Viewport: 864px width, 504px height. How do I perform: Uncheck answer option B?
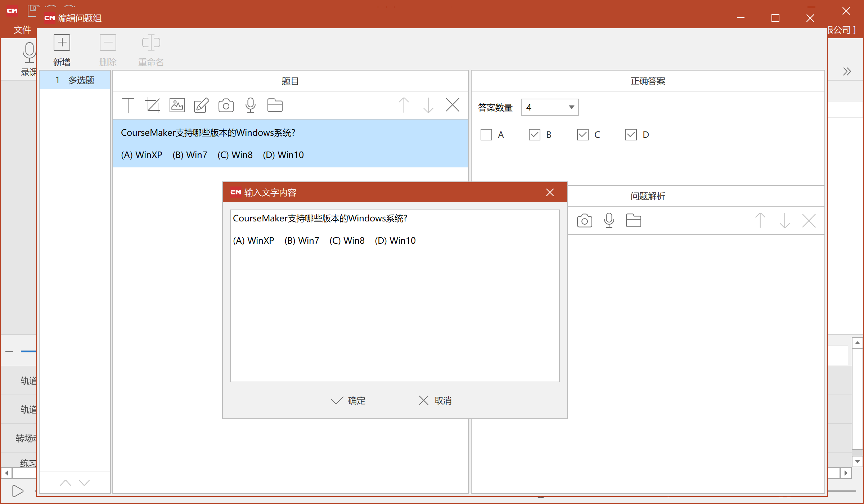[535, 135]
